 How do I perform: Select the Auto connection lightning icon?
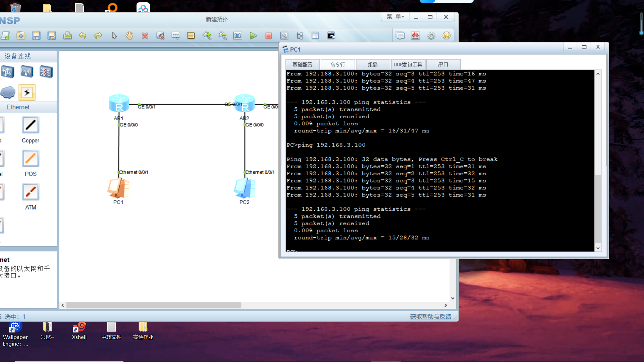point(27,93)
